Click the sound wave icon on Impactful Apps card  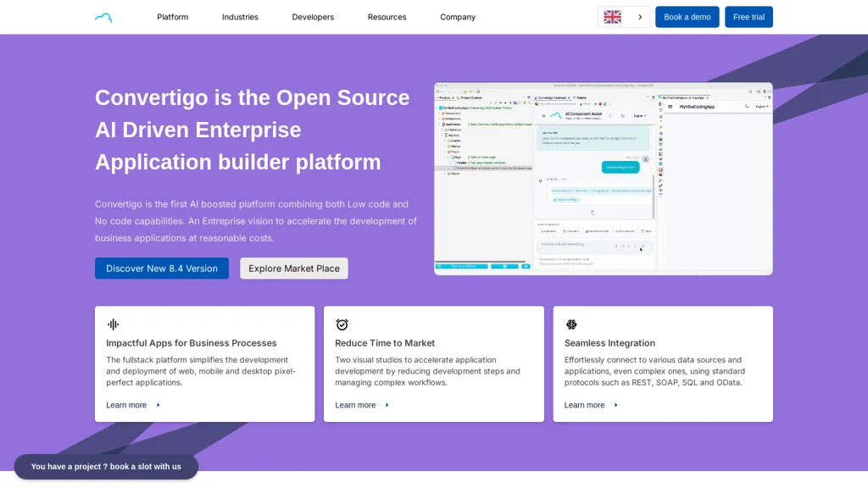(x=113, y=324)
